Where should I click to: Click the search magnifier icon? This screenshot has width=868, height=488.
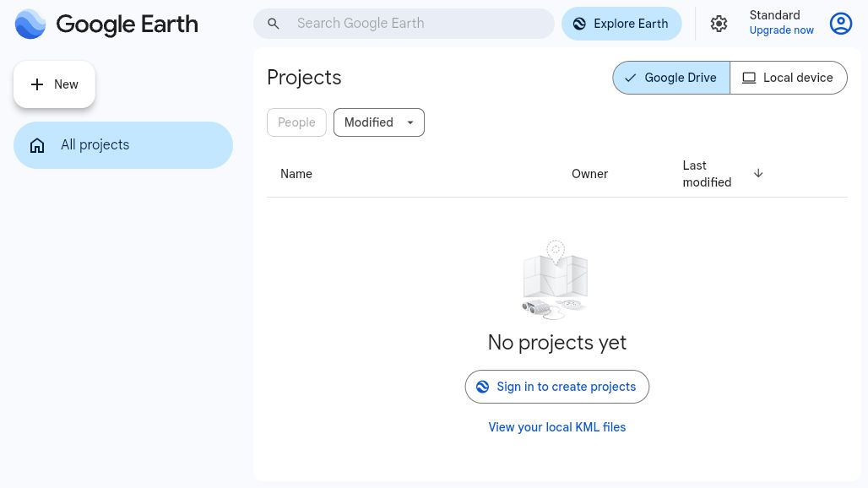(274, 24)
